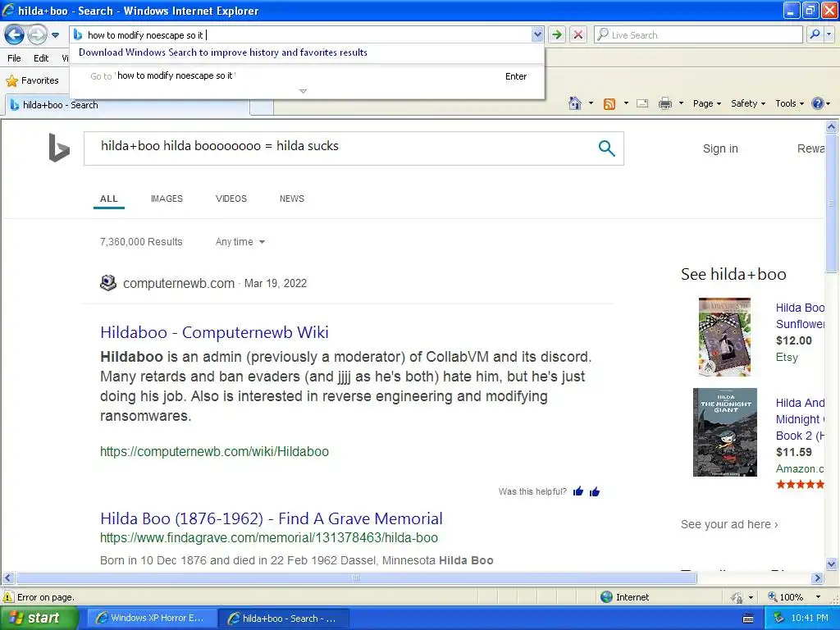Open the File menu
This screenshot has height=630, width=840.
point(15,58)
